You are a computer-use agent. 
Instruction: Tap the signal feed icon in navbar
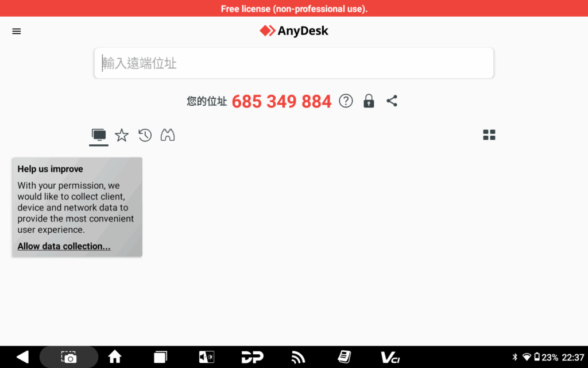click(298, 356)
